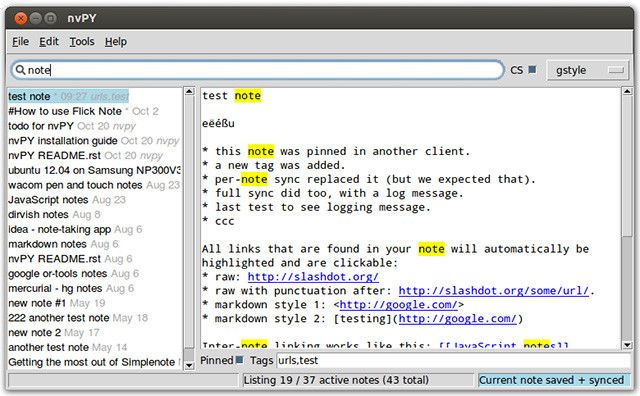Follow the http://slashdot.org/ raw link
640x396 pixels.
[x=313, y=277]
